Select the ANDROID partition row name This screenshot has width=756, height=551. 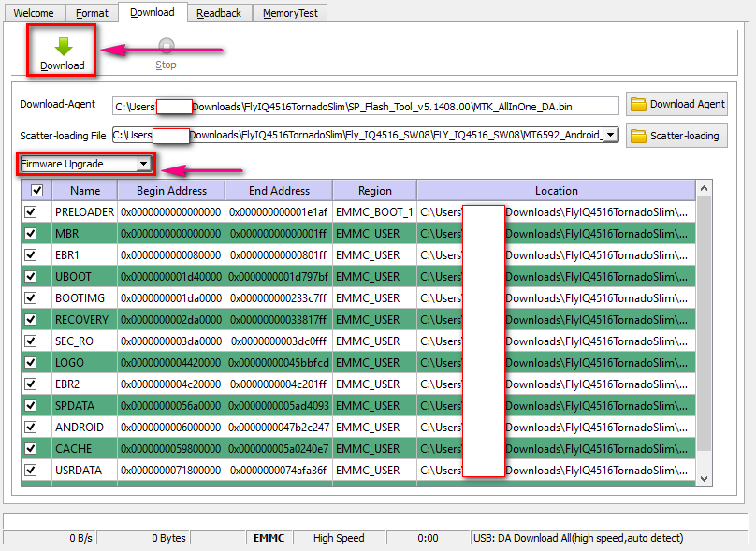pyautogui.click(x=80, y=428)
